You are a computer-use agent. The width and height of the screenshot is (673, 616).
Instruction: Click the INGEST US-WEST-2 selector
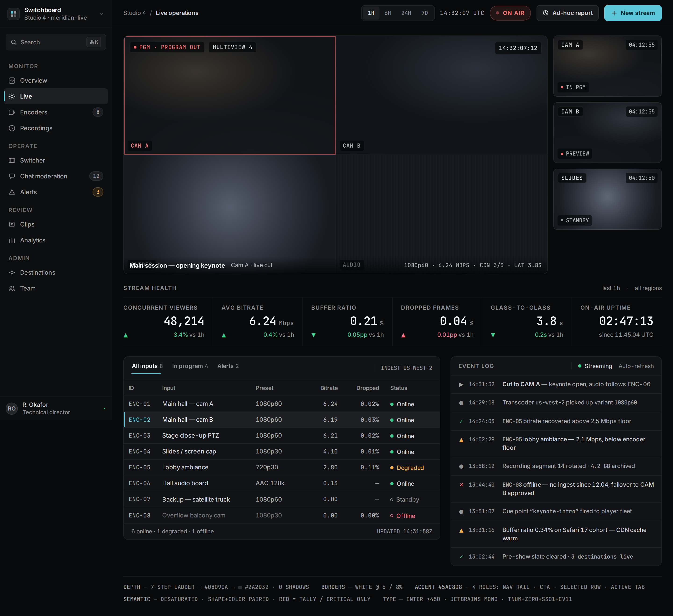pyautogui.click(x=406, y=368)
